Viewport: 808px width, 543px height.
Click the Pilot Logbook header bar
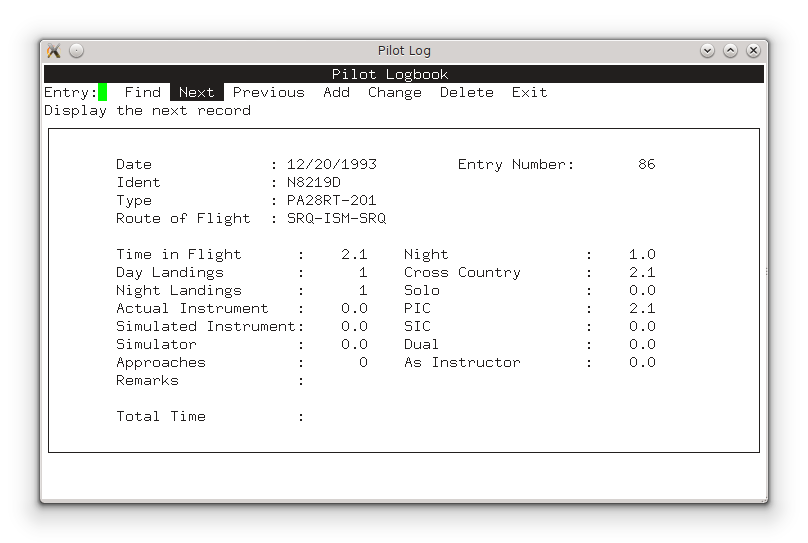click(x=404, y=74)
